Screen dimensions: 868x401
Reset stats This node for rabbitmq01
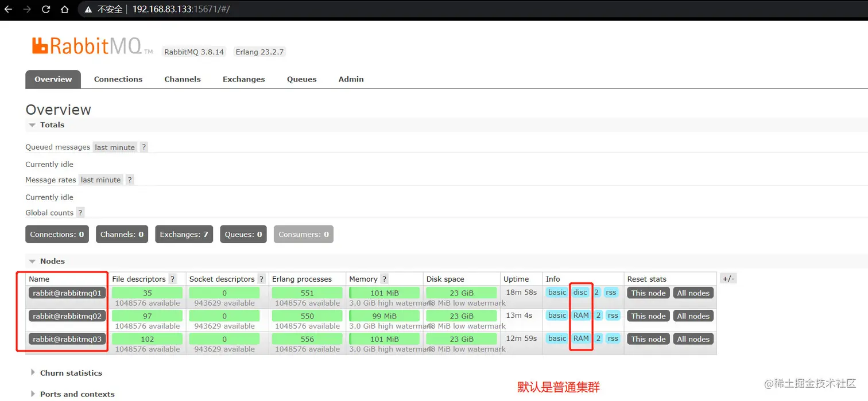(x=648, y=293)
